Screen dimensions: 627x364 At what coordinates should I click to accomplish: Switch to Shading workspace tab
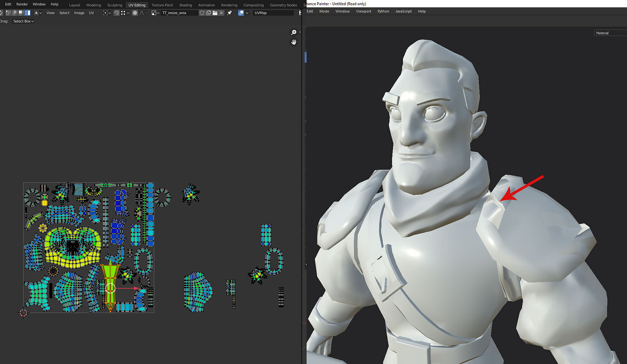tap(185, 5)
